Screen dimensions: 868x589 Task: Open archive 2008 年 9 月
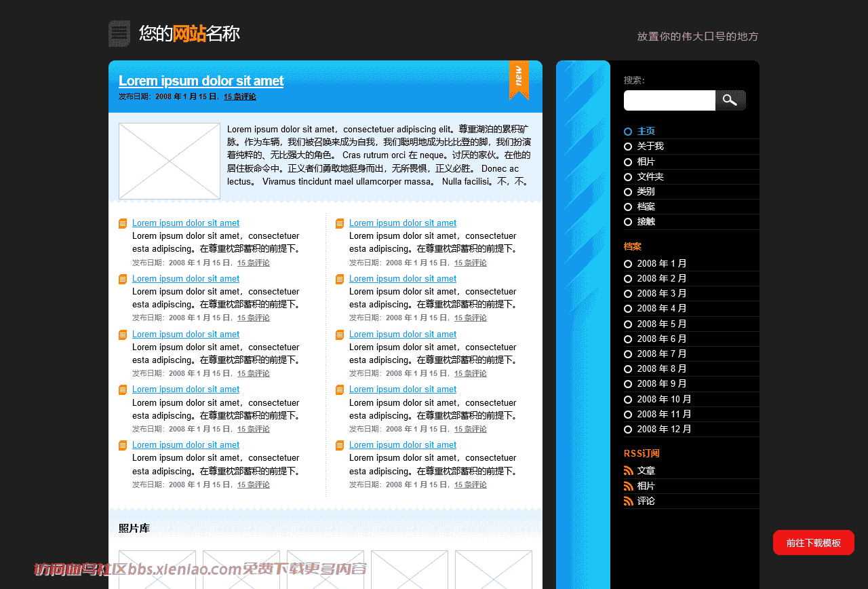pos(662,383)
